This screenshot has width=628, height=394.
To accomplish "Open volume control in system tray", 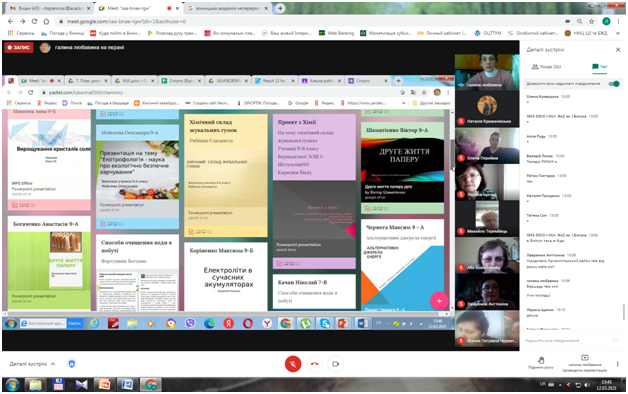I will pos(587,385).
